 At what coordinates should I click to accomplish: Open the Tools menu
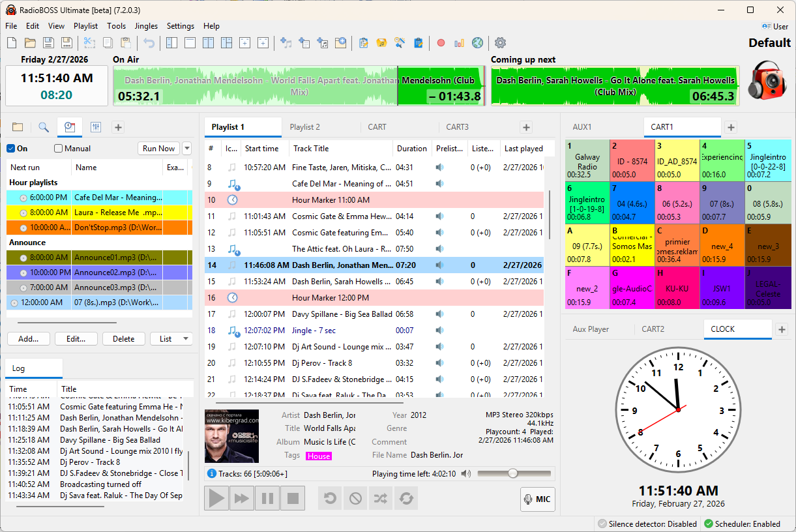[x=117, y=26]
